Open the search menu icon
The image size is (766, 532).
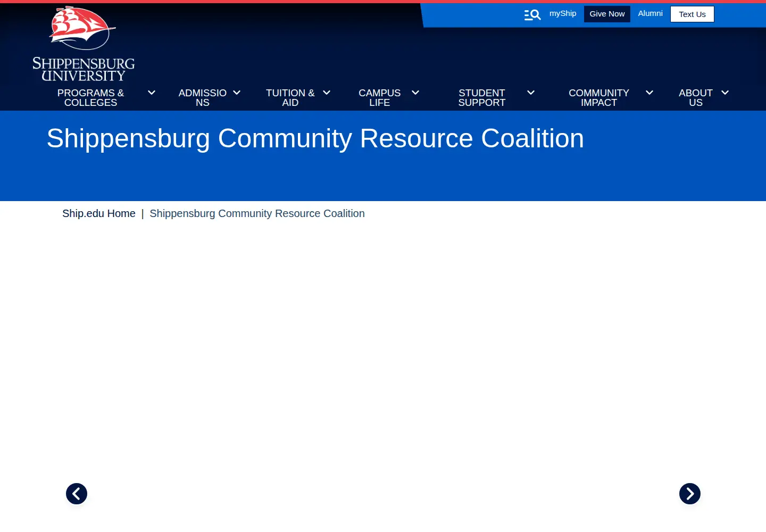click(532, 15)
